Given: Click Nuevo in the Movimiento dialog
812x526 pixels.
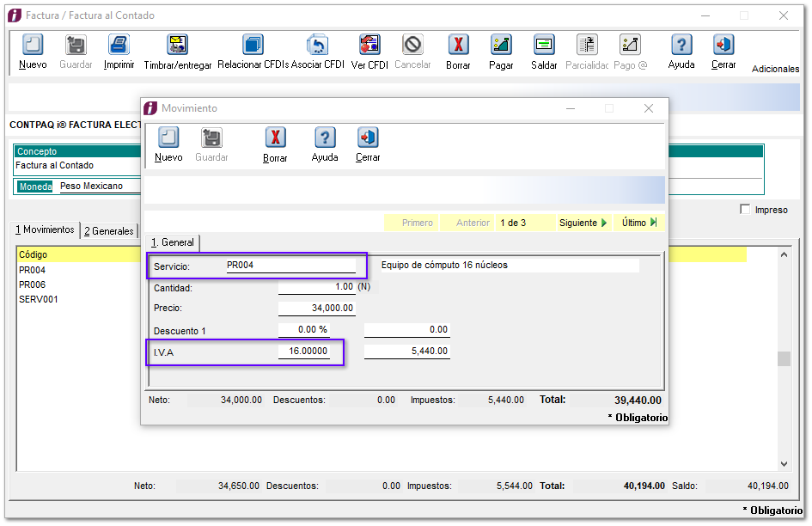Looking at the screenshot, I should (168, 138).
